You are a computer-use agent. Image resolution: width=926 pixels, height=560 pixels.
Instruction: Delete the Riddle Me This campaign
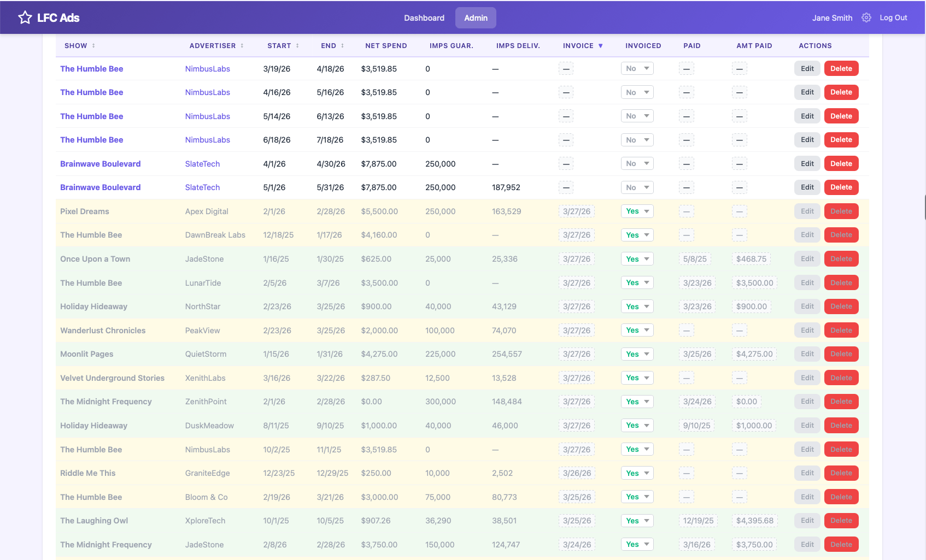click(x=841, y=473)
